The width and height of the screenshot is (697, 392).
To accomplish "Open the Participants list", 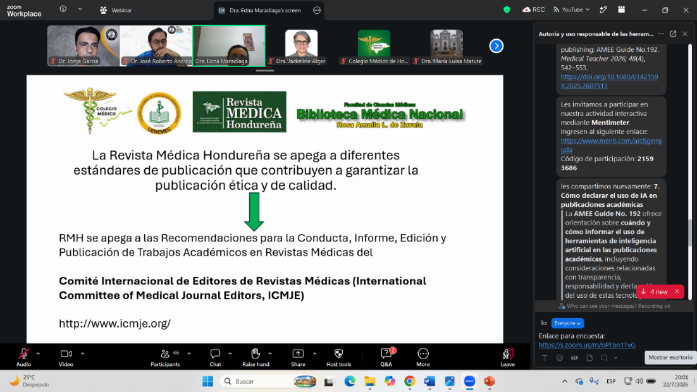I will (165, 357).
